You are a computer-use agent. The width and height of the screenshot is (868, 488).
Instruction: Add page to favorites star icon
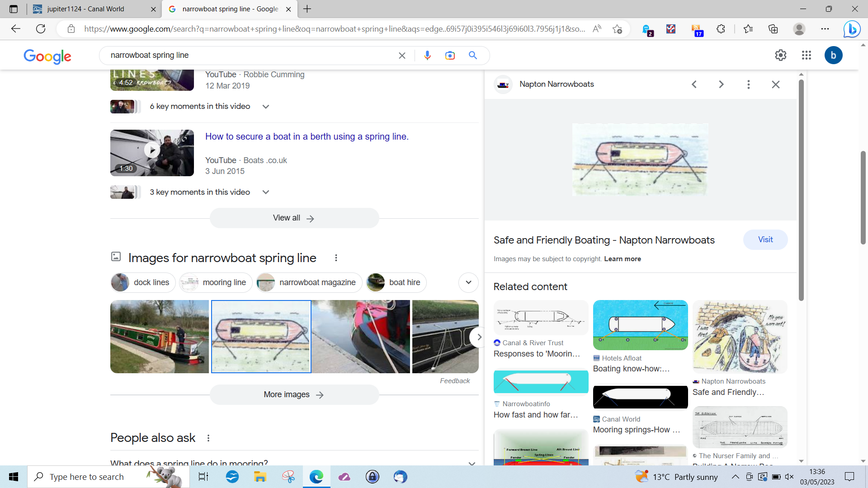click(x=618, y=29)
